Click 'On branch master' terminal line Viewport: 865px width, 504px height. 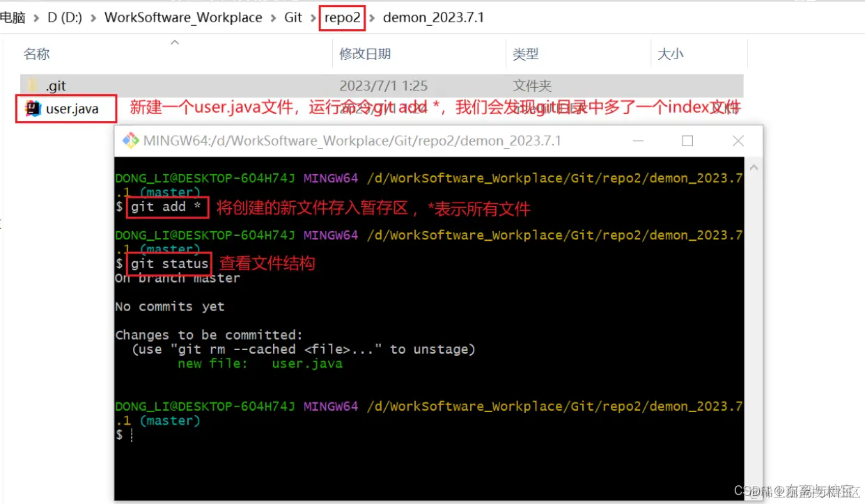(178, 278)
